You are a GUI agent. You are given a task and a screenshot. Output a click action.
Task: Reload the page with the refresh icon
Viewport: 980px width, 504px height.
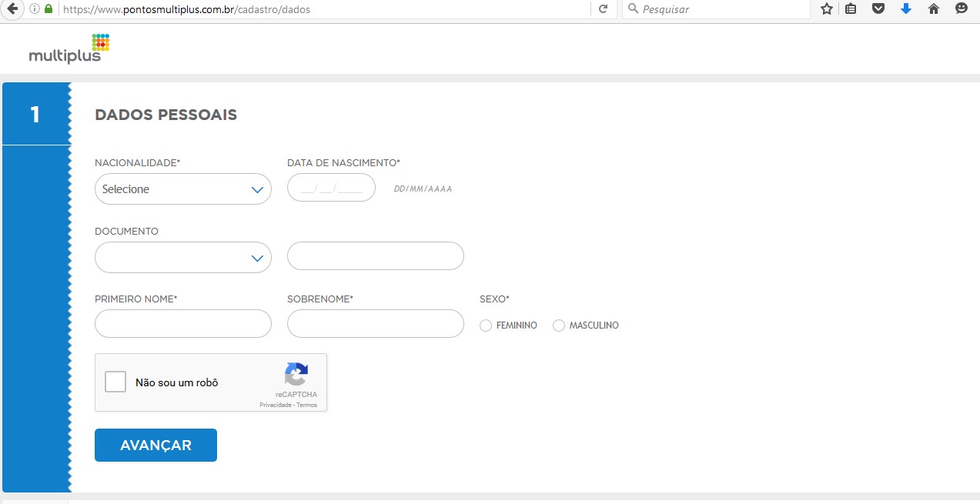point(604,9)
